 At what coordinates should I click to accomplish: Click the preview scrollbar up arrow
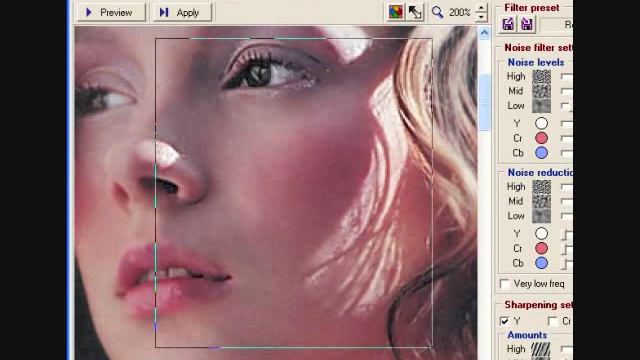484,33
